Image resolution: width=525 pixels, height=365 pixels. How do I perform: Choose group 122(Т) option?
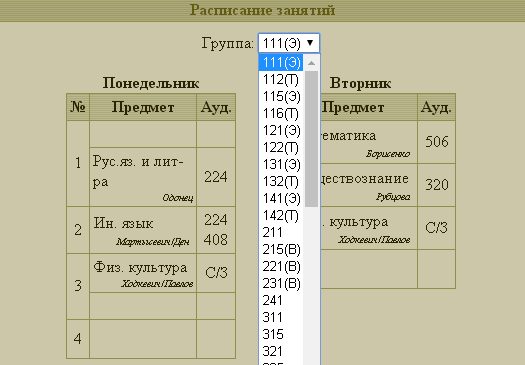point(281,148)
